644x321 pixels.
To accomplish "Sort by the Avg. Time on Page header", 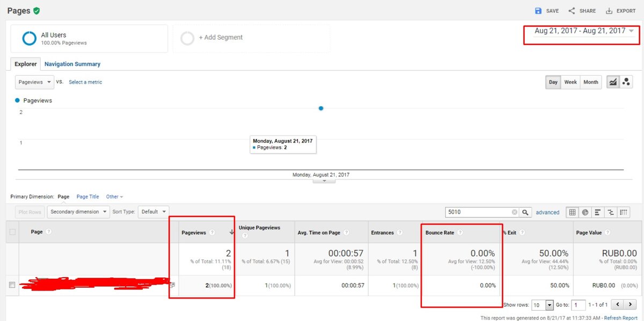I will [x=319, y=233].
